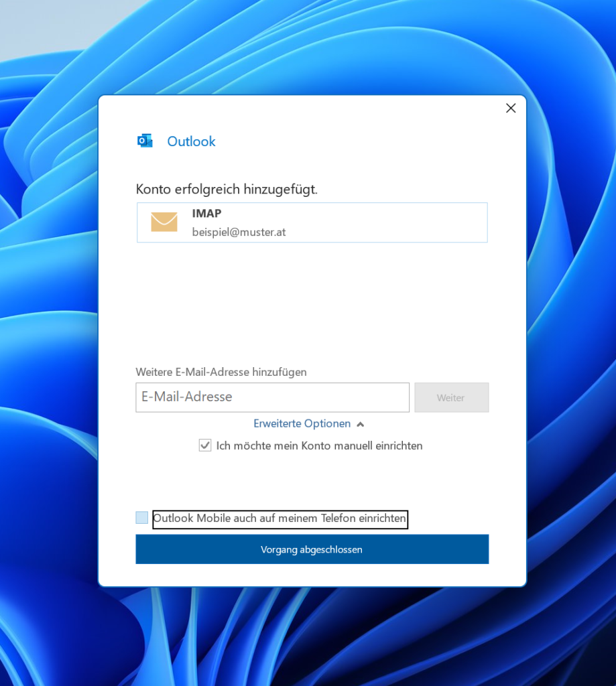The image size is (616, 686).
Task: Click the chevron next to Erweiterte Optionen
Action: coord(361,423)
